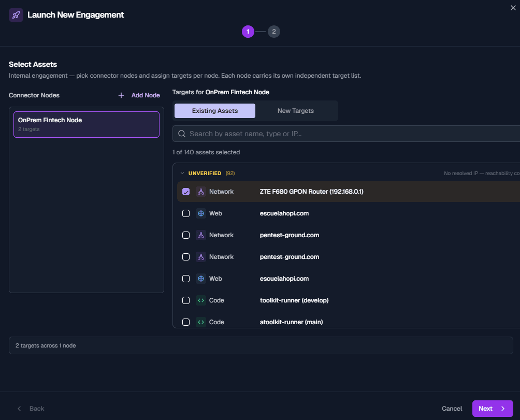Click the Code icon for toolkit-runner (develop)
The height and width of the screenshot is (420, 520).
pos(200,300)
